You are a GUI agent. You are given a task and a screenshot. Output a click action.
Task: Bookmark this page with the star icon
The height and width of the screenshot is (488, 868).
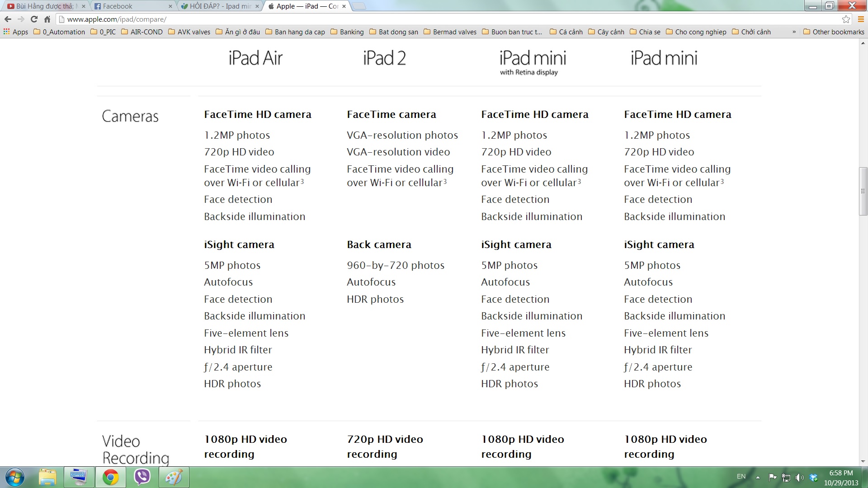(x=846, y=19)
